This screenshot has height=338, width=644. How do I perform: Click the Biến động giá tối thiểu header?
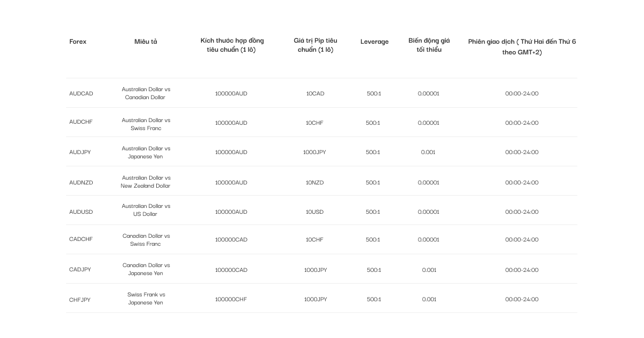[429, 45]
